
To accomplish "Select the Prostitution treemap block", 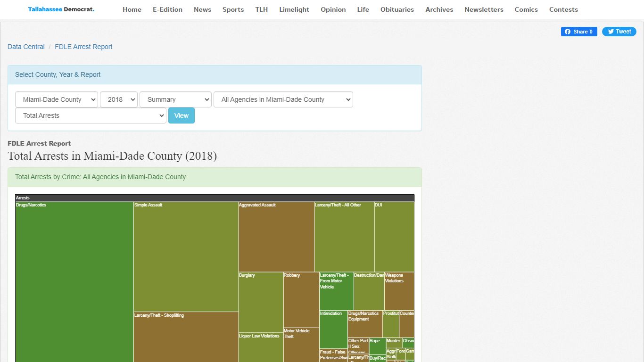I will [391, 324].
